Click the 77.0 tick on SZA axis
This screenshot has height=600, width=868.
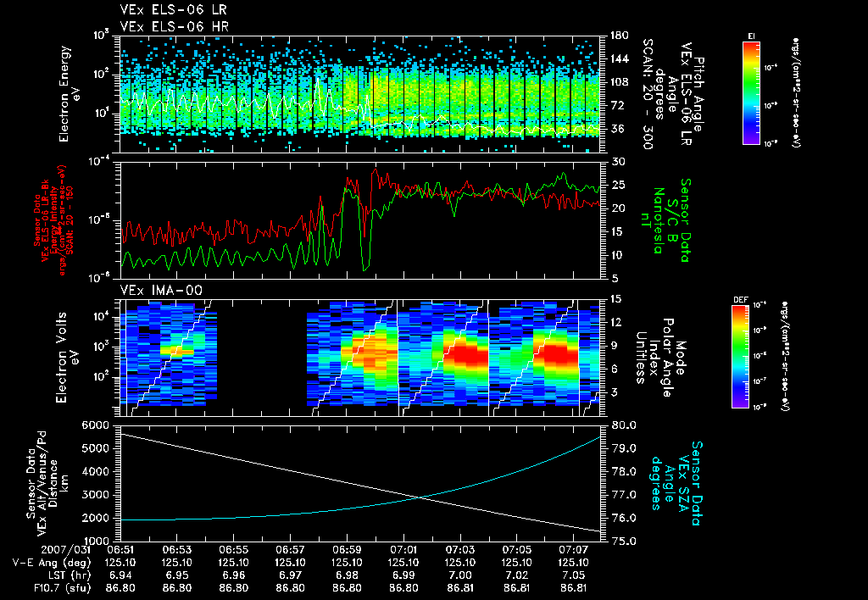click(x=623, y=495)
